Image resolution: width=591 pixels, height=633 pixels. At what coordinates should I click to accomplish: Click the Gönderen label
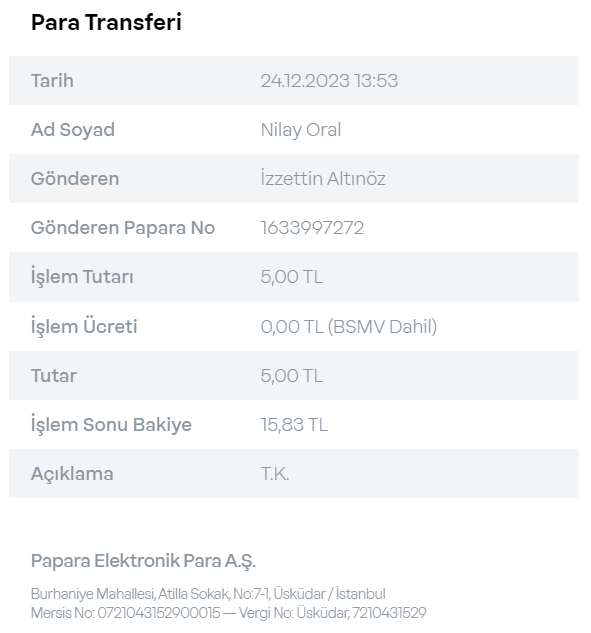point(75,178)
